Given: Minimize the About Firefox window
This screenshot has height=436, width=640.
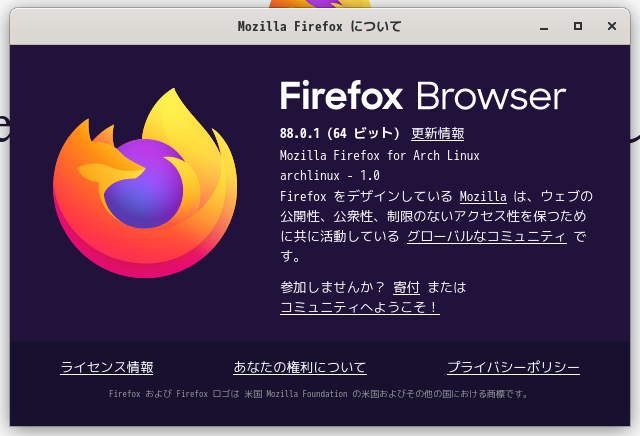Looking at the screenshot, I should tap(544, 27).
